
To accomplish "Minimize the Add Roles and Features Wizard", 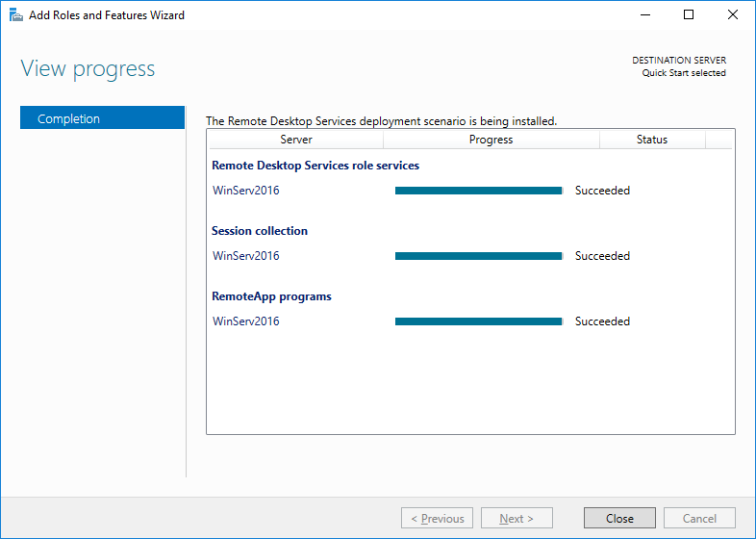I will (643, 15).
